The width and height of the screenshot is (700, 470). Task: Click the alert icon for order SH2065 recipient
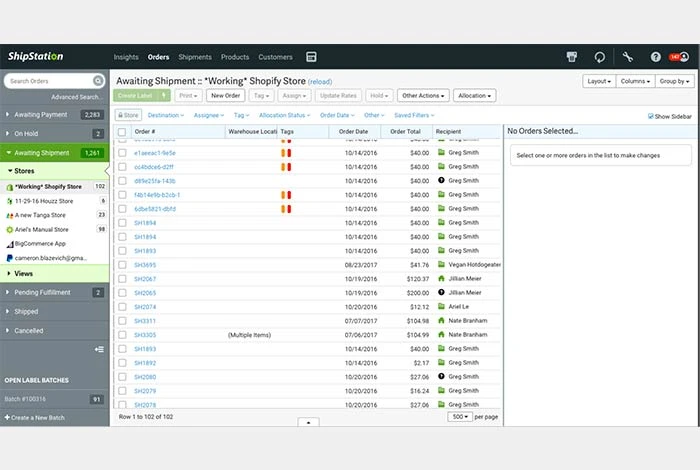pyautogui.click(x=441, y=292)
